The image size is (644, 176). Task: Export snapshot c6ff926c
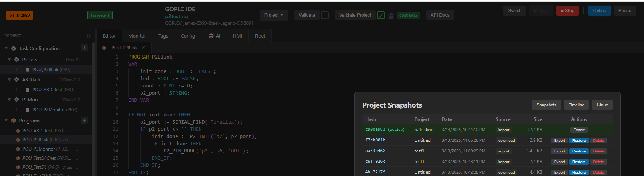[x=559, y=162]
